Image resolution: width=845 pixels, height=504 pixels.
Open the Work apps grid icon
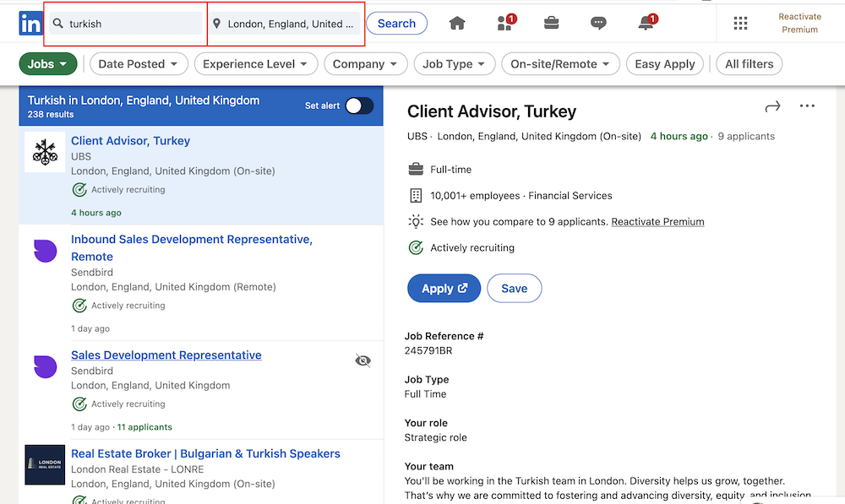[x=740, y=23]
